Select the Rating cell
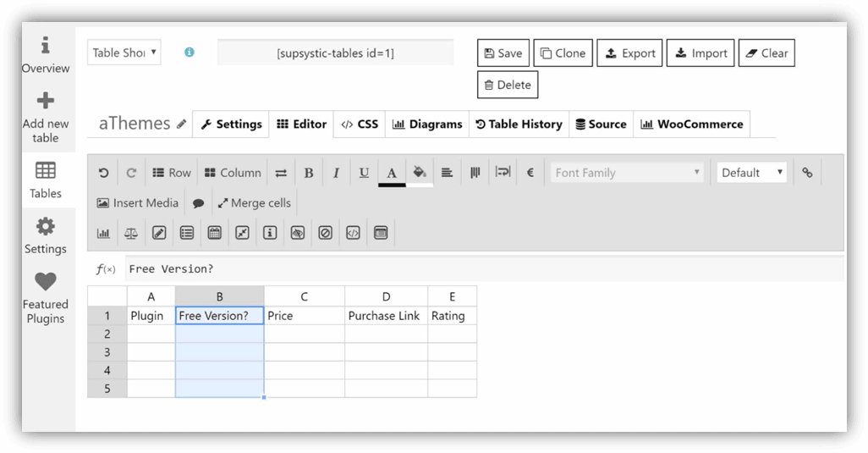The height and width of the screenshot is (453, 868). [x=453, y=316]
